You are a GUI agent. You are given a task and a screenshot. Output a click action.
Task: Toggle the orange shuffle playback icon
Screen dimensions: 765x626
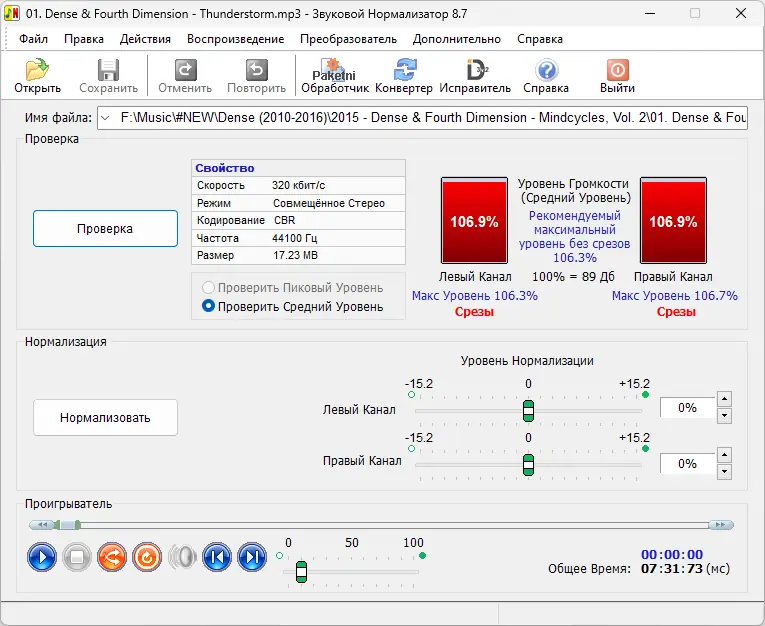[x=112, y=557]
